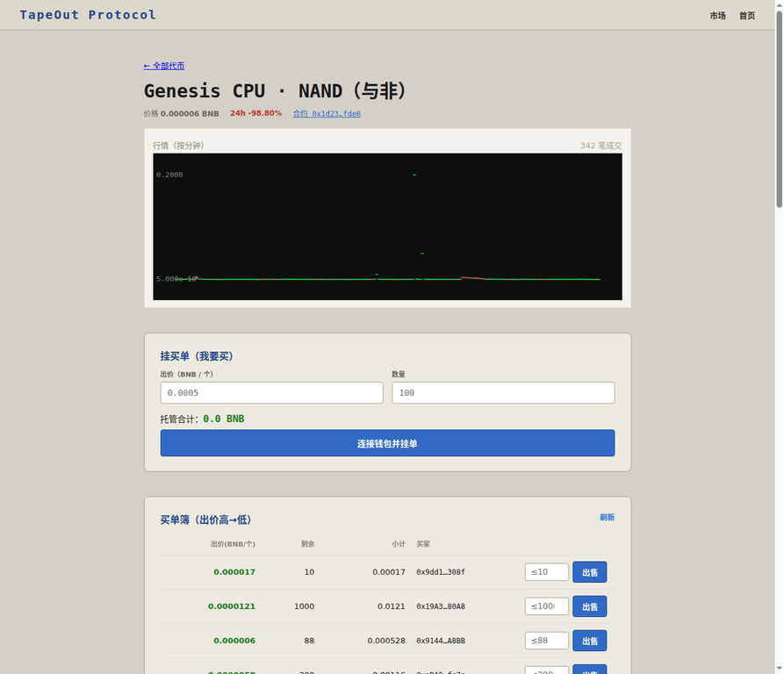Click buyer address 0x9144…A8BB

coord(441,641)
